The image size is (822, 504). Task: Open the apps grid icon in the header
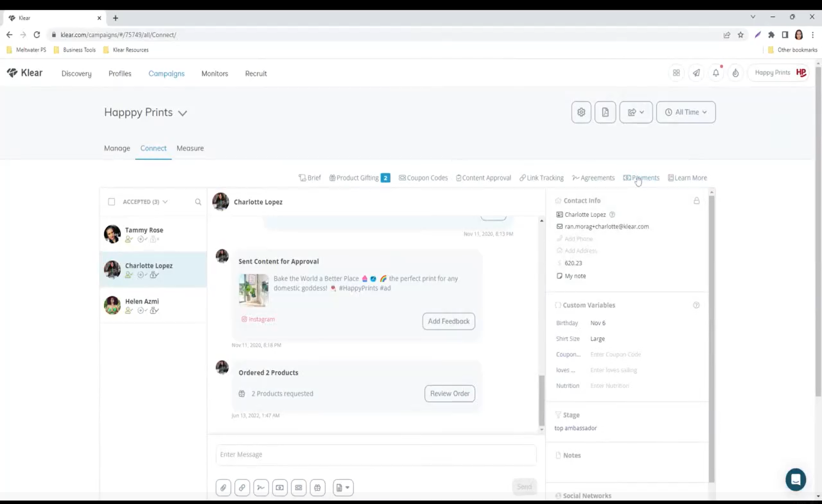[676, 73]
